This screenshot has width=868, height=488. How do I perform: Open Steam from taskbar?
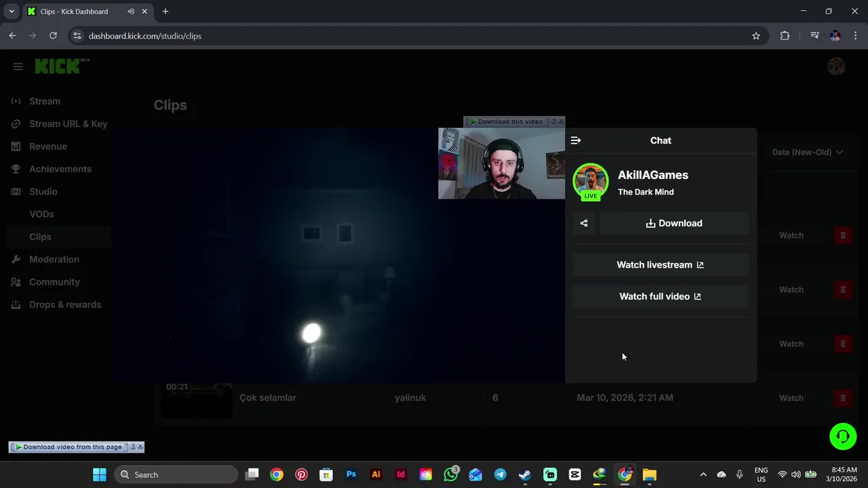pos(525,474)
